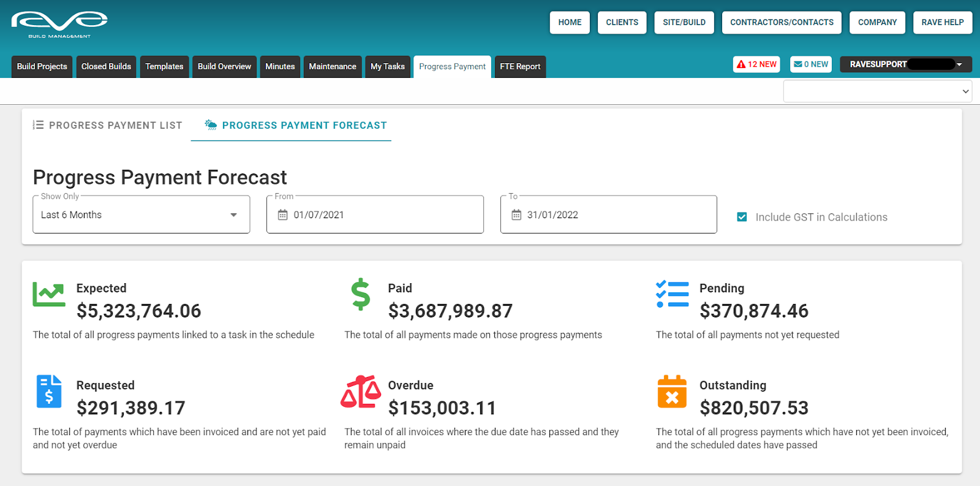Click the To date field 31/01/2022

point(608,215)
